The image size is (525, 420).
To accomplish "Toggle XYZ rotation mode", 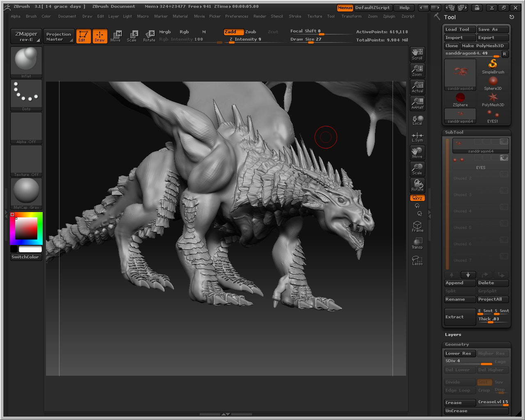I will click(x=417, y=198).
